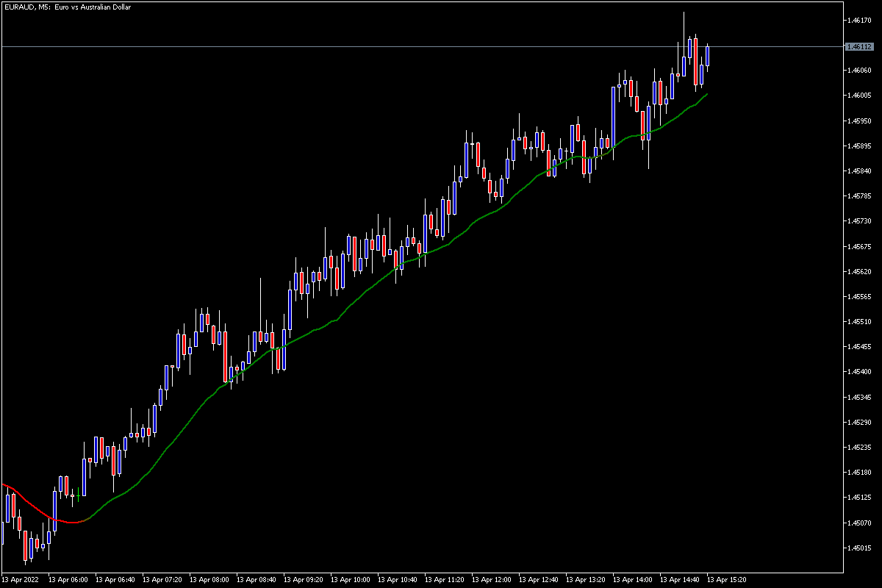
Task: Click time axis label 13 Apr 08:00
Action: click(209, 580)
